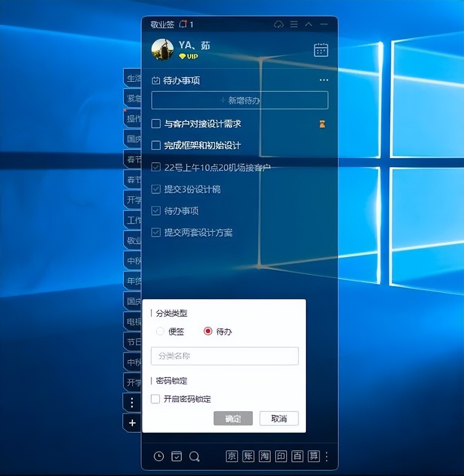Click the 算 calculator shortcut icon
Viewport: 464px width, 476px height.
coord(314,456)
